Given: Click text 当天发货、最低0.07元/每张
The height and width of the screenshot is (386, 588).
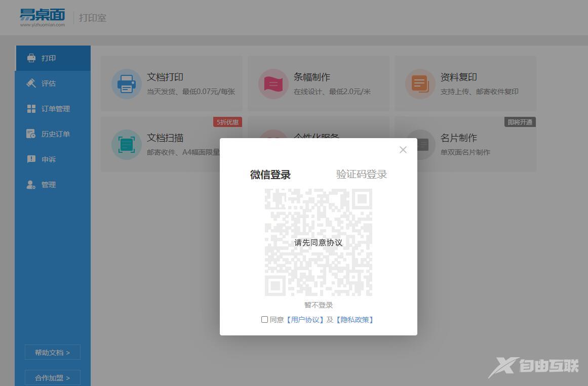Looking at the screenshot, I should click(191, 92).
